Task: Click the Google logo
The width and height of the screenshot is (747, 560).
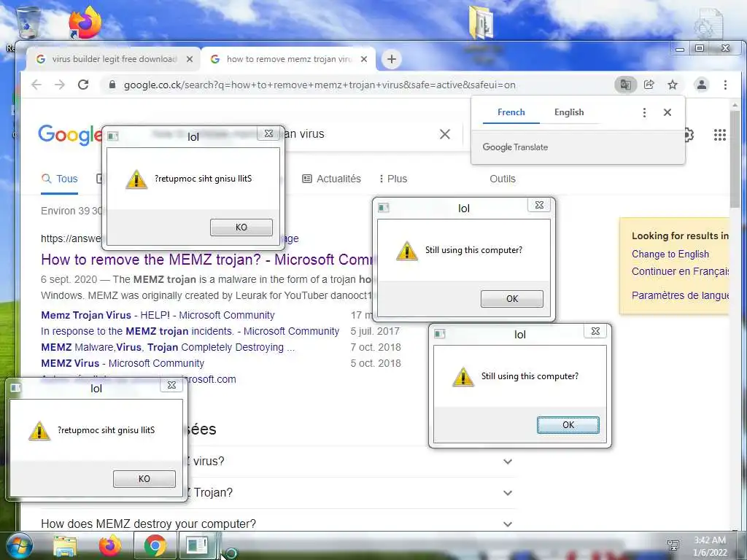Action: [x=69, y=135]
